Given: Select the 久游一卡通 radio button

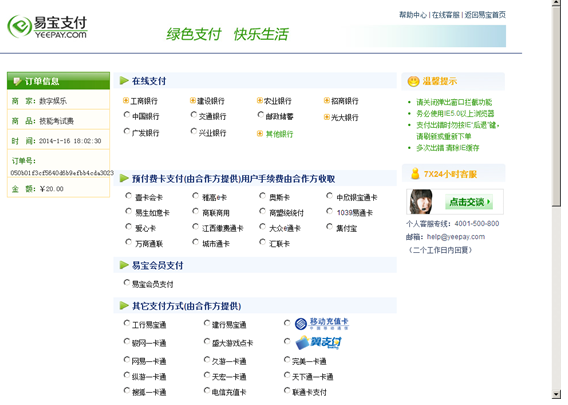Looking at the screenshot, I should 207,359.
